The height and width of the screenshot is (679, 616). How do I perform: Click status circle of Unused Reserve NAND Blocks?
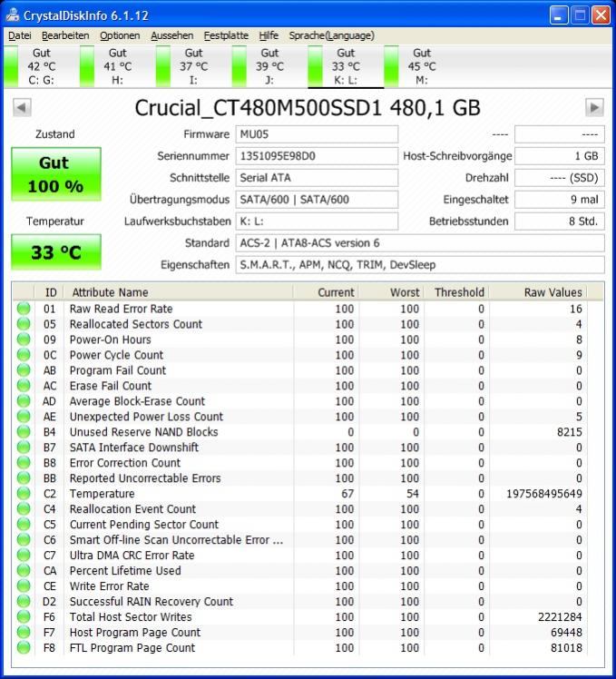pos(24,432)
